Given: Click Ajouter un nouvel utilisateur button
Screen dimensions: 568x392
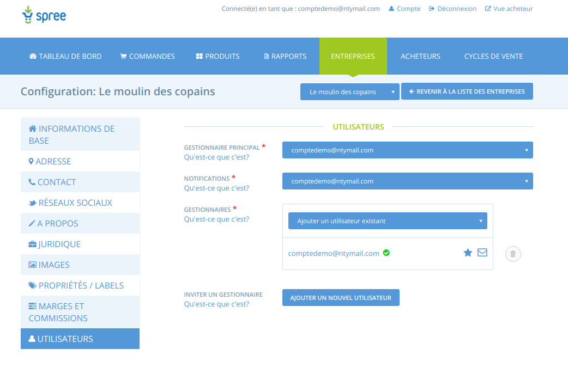Looking at the screenshot, I should 341,297.
